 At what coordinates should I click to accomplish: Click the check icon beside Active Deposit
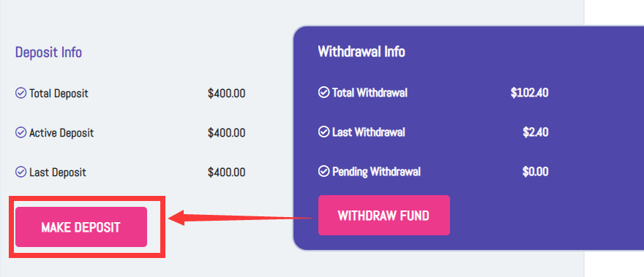(x=20, y=132)
